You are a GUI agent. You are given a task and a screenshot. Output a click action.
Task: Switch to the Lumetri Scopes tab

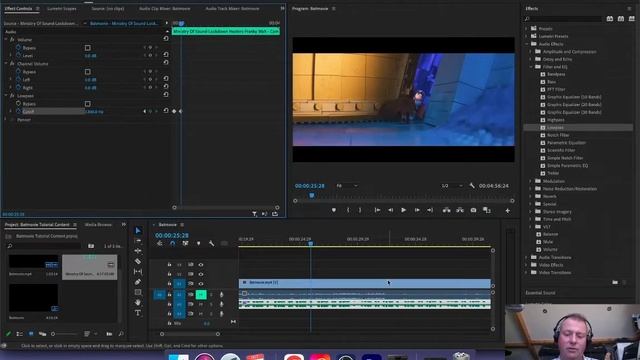62,8
